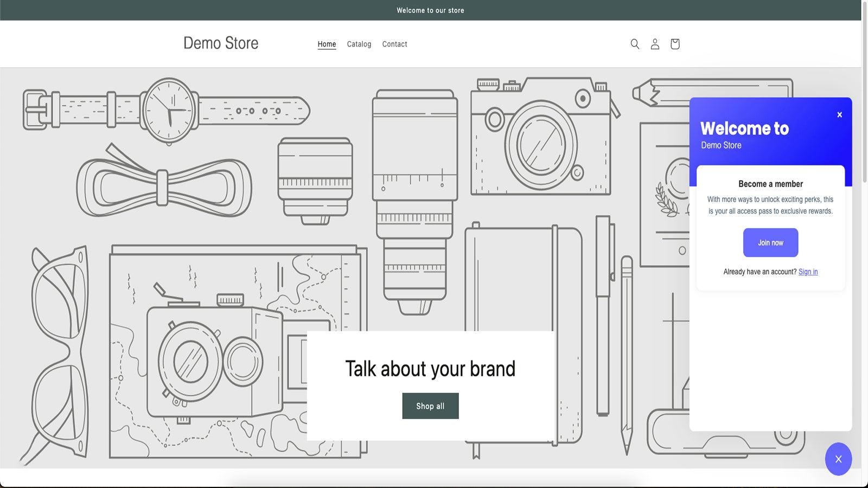Image resolution: width=868 pixels, height=488 pixels.
Task: Click the exclusive rewards description text
Action: 770,205
